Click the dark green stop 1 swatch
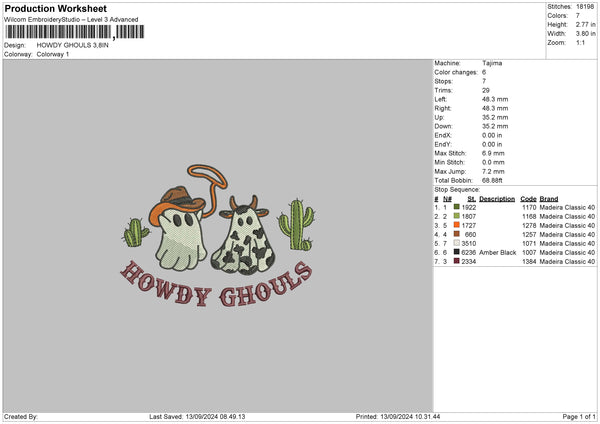This screenshot has height=424, width=600. click(x=457, y=207)
